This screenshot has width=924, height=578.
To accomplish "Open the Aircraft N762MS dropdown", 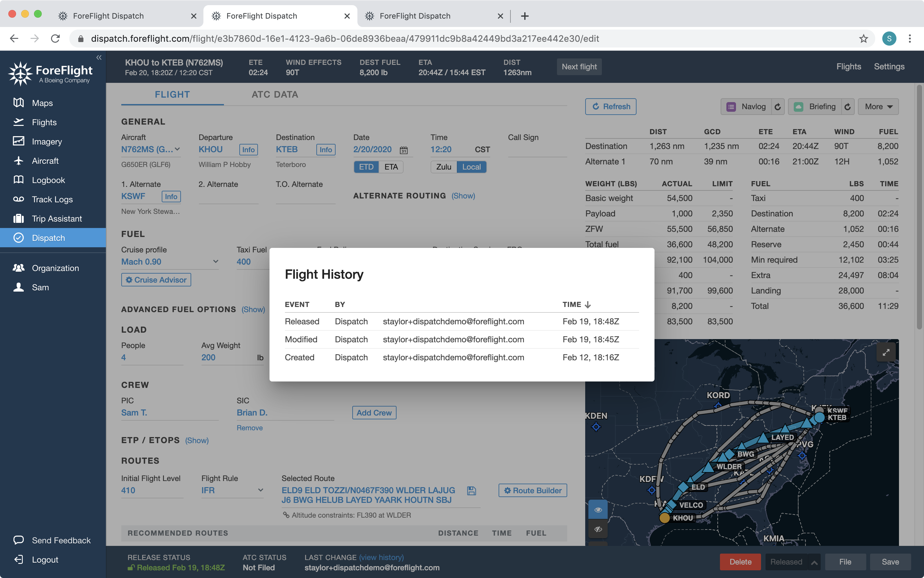I will pos(151,149).
